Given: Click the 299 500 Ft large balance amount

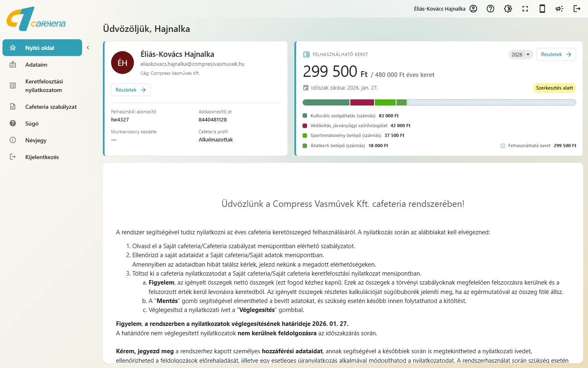Looking at the screenshot, I should point(335,72).
